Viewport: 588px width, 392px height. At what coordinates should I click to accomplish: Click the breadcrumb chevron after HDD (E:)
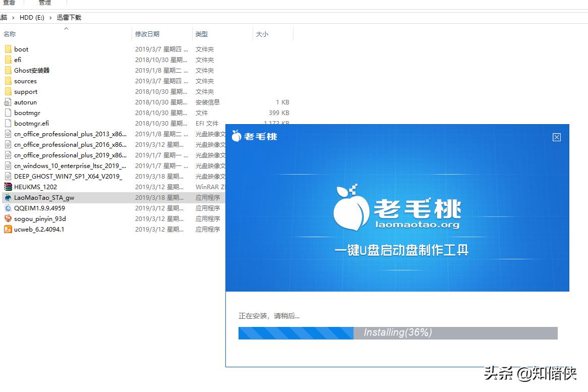coord(50,17)
